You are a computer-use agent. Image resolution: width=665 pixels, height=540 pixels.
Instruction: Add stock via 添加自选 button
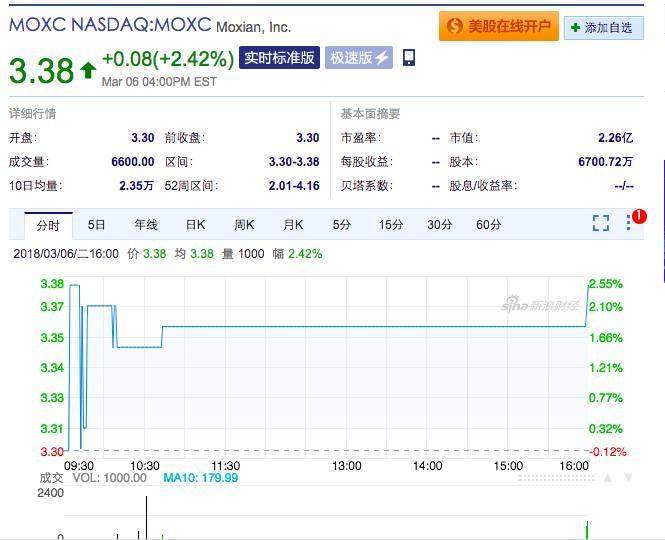604,28
